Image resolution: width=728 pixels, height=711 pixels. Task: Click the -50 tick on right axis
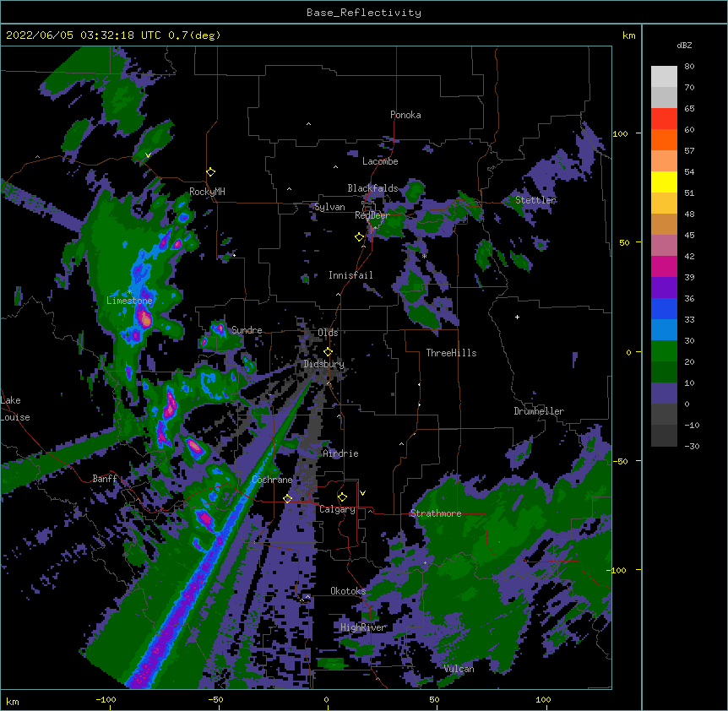pyautogui.click(x=620, y=461)
